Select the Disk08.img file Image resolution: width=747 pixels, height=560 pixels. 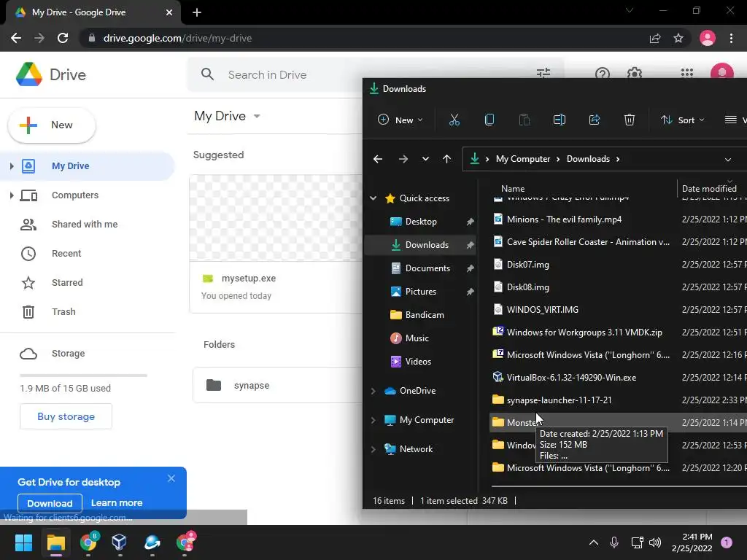click(527, 287)
